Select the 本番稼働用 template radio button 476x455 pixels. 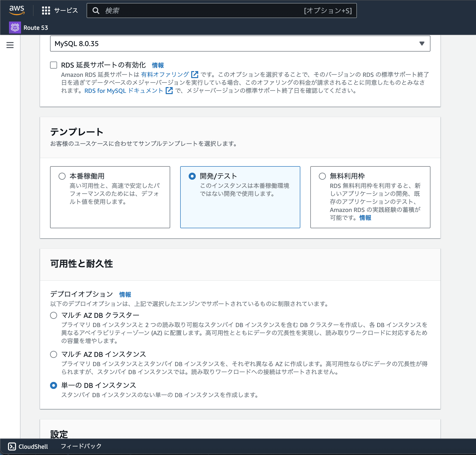click(62, 176)
